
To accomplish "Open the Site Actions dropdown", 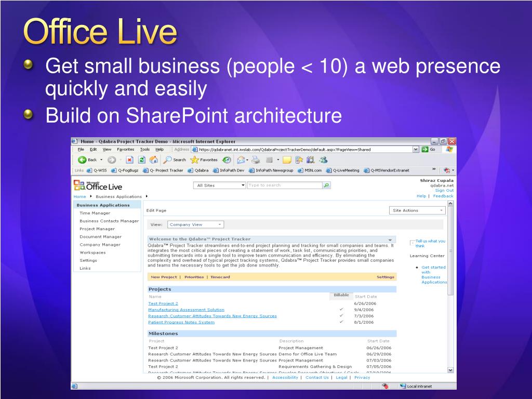I will 417,210.
